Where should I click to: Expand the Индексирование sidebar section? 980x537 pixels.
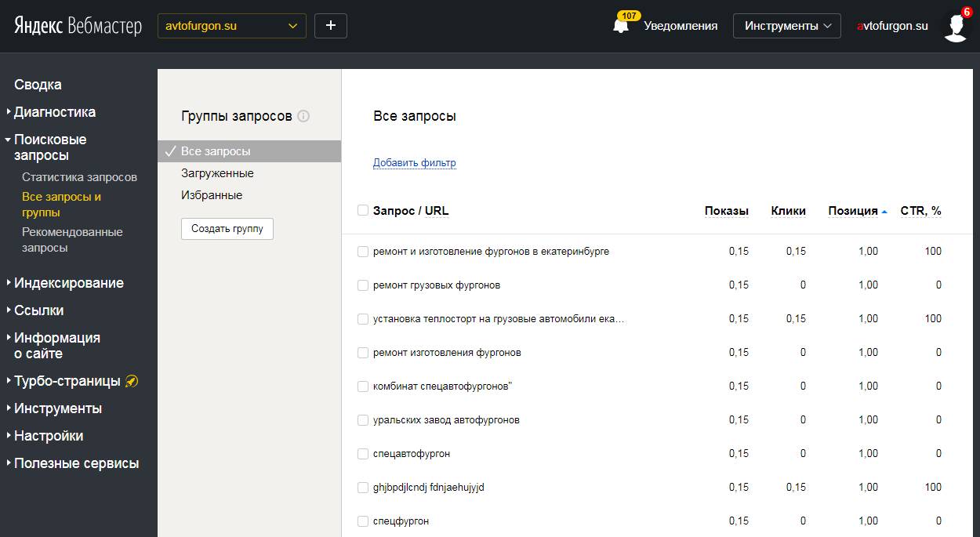point(69,283)
